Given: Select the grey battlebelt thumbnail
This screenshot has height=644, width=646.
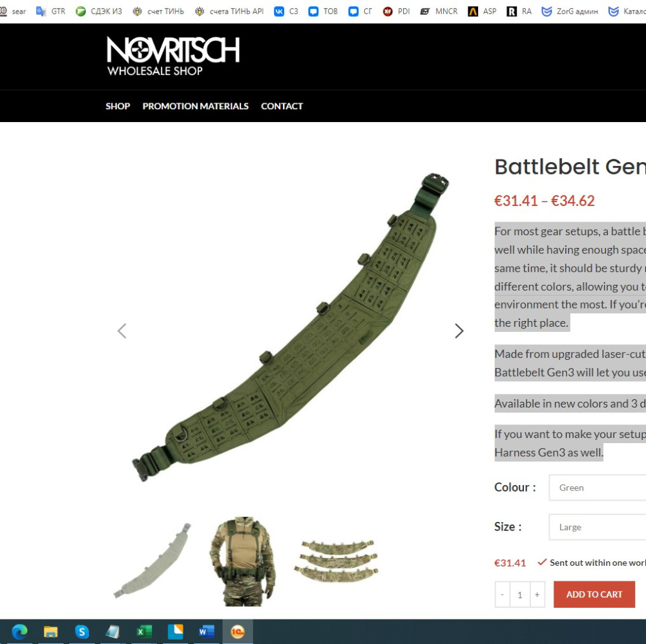Looking at the screenshot, I should pyautogui.click(x=152, y=561).
